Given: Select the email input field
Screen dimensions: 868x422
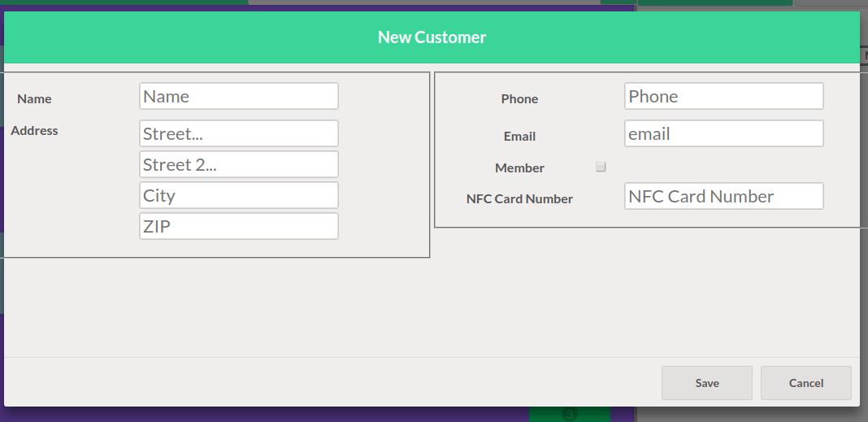Looking at the screenshot, I should [x=723, y=133].
